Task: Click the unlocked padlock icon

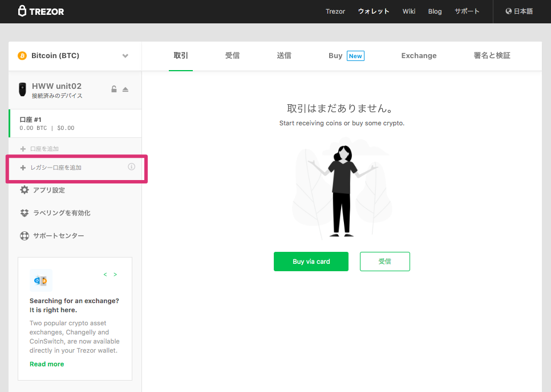Action: (x=114, y=89)
